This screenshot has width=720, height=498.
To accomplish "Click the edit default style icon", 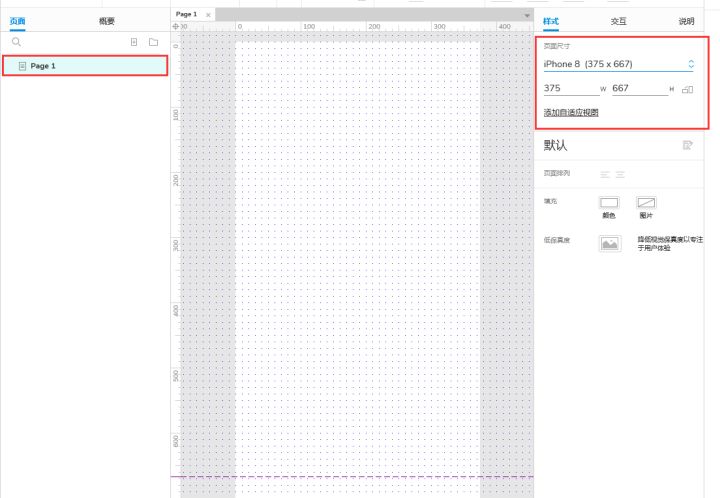I will click(x=687, y=145).
